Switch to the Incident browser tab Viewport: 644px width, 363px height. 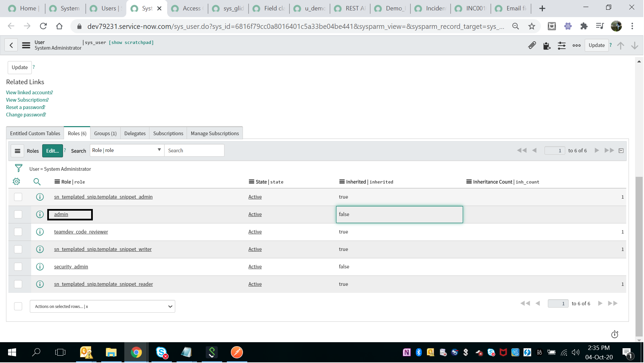pos(431,8)
